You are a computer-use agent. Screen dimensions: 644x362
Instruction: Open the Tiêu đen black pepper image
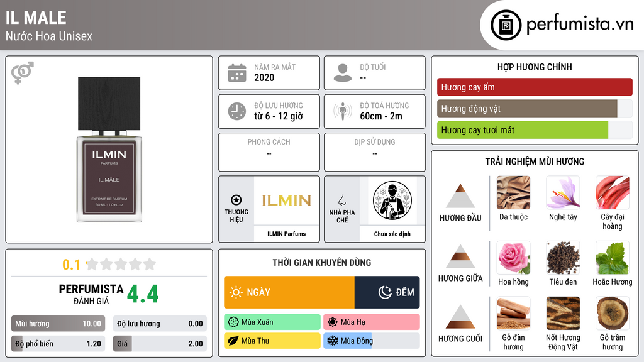pos(563,258)
